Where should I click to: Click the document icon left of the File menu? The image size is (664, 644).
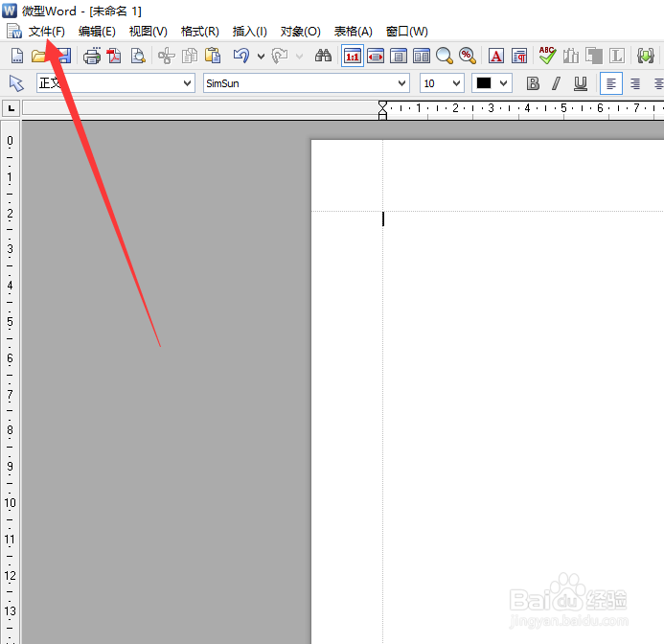click(14, 32)
